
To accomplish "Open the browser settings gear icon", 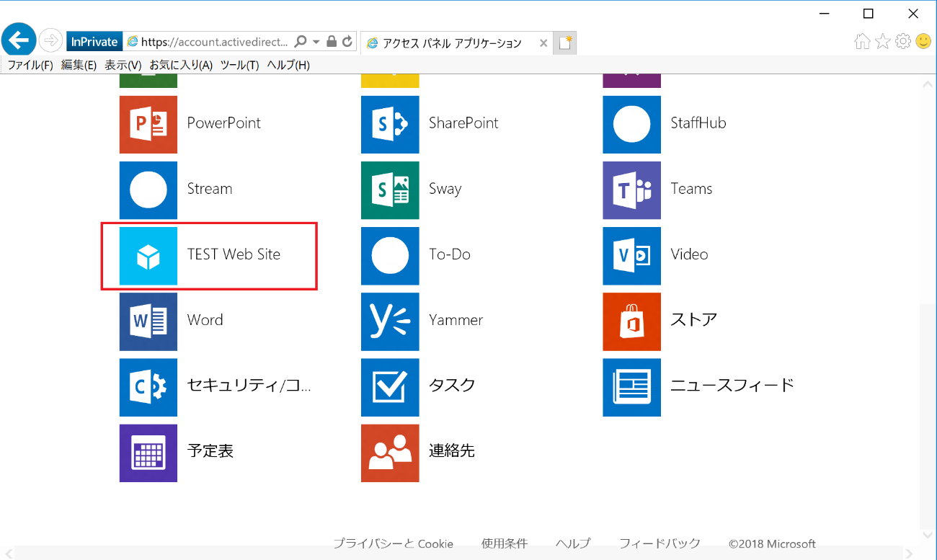I will tap(902, 42).
